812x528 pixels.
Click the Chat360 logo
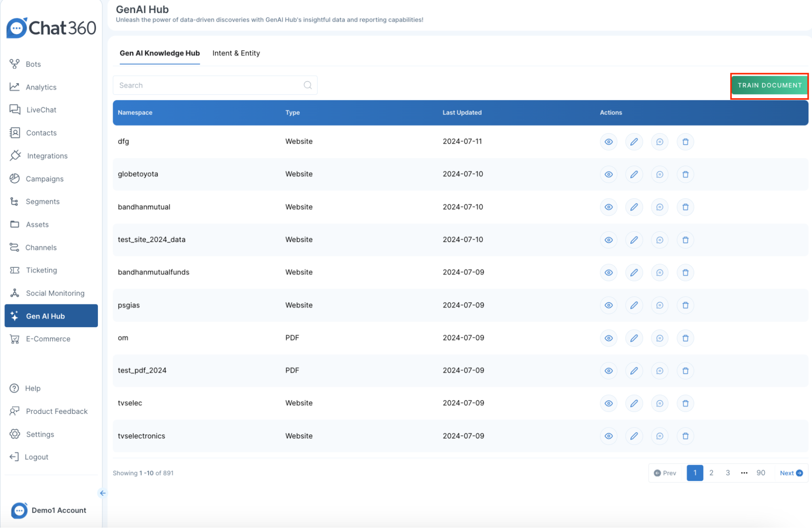coord(51,28)
